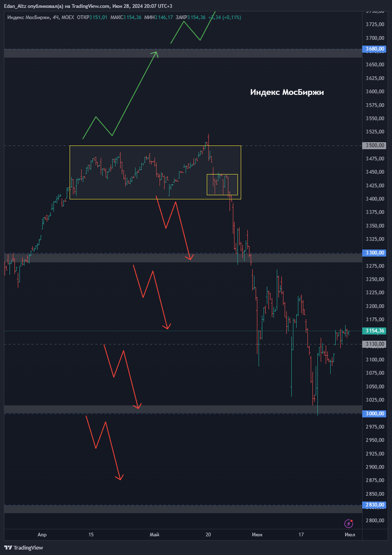Click the 3 600,00 price axis tick

pyautogui.click(x=375, y=92)
